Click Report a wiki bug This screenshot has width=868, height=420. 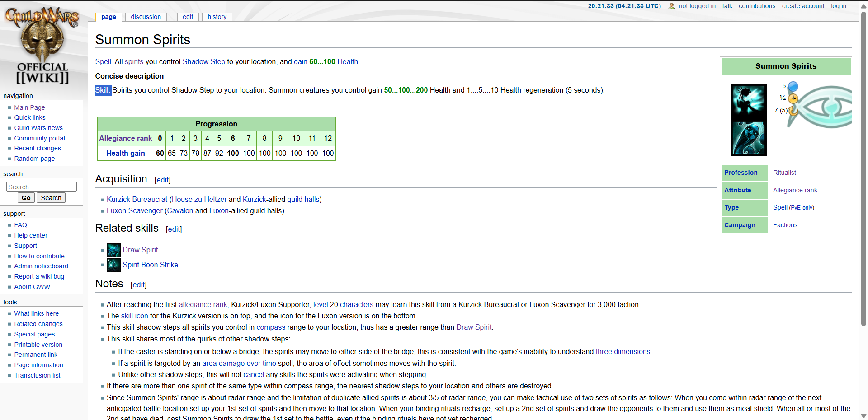coord(39,276)
